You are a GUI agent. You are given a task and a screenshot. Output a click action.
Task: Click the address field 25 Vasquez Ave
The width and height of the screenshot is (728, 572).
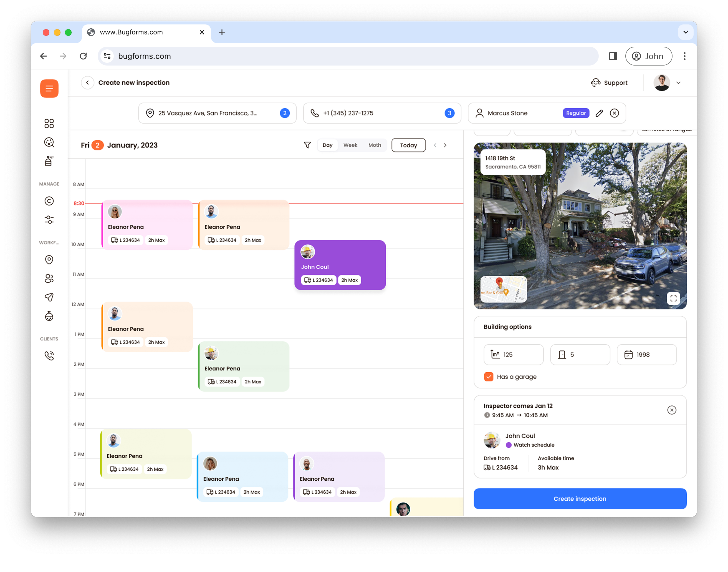pyautogui.click(x=217, y=113)
